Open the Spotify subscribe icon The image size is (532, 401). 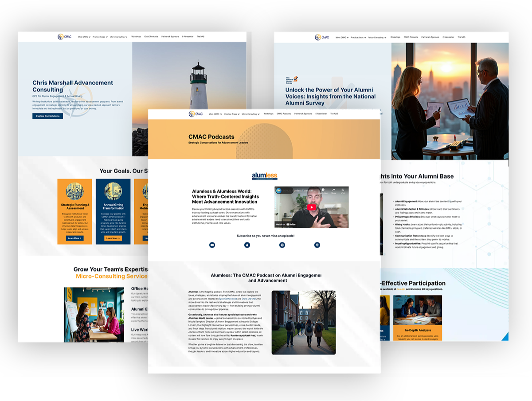pyautogui.click(x=282, y=245)
